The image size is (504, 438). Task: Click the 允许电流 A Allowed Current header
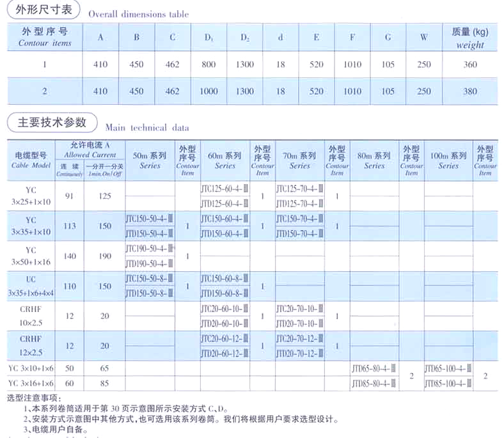pyautogui.click(x=90, y=150)
